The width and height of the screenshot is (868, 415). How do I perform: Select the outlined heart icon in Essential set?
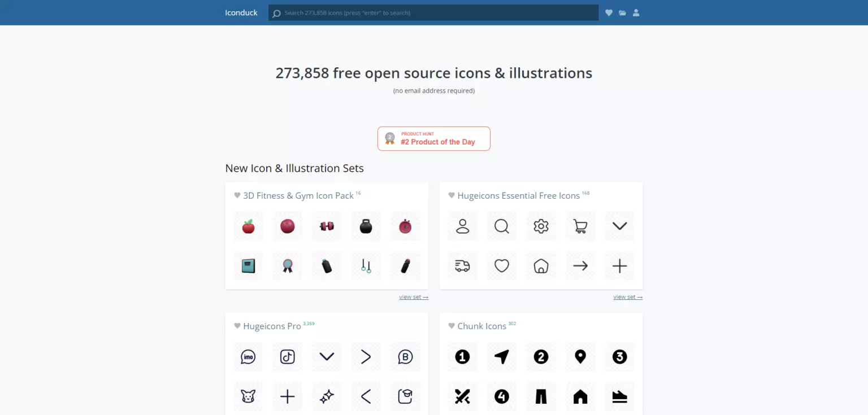click(502, 266)
